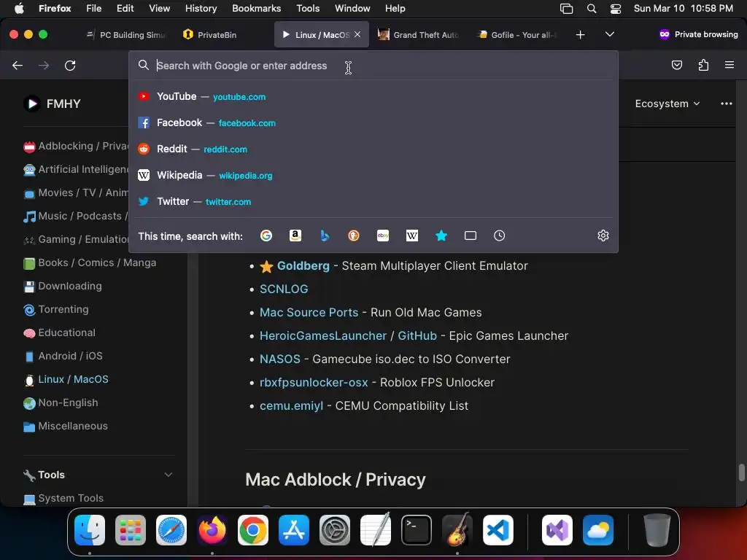Open Visual Studio from the dock

coord(557,530)
